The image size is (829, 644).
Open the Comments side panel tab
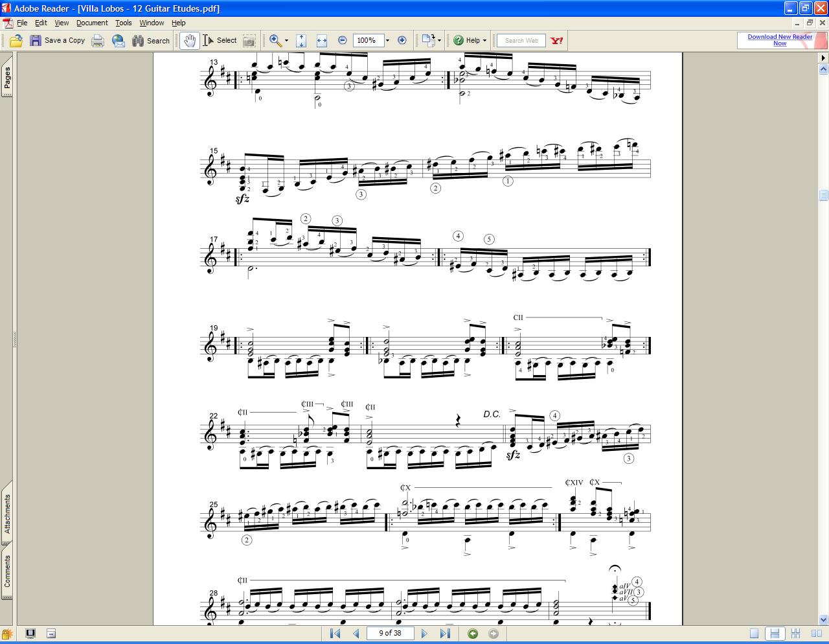pyautogui.click(x=7, y=571)
